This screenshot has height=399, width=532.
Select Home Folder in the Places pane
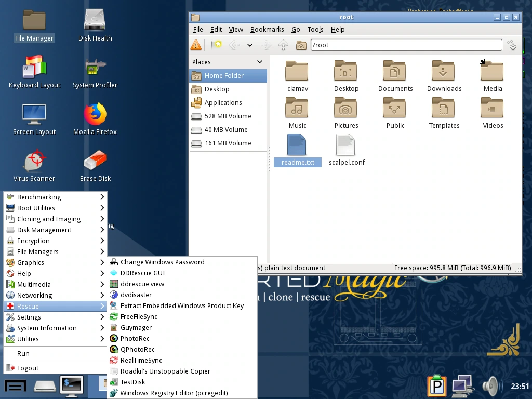click(x=228, y=75)
